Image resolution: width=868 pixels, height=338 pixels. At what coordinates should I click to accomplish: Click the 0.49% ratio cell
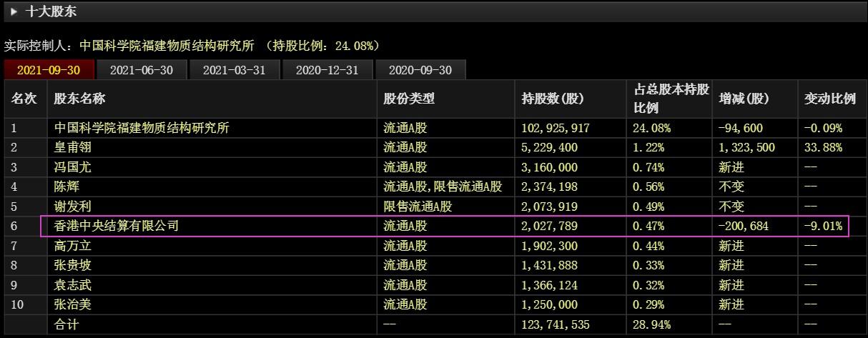649,207
